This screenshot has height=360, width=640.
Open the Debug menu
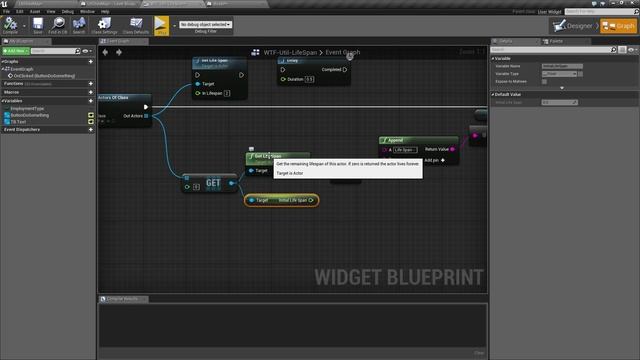68,11
